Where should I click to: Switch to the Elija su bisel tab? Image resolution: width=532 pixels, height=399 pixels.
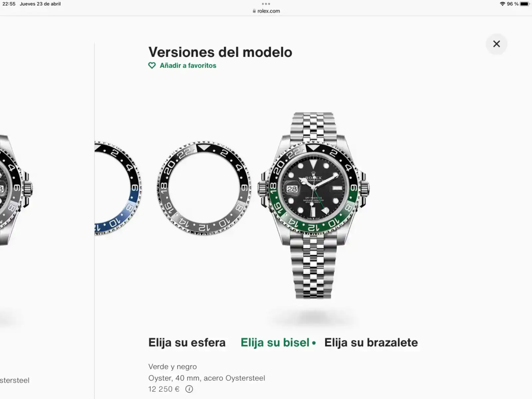click(275, 342)
